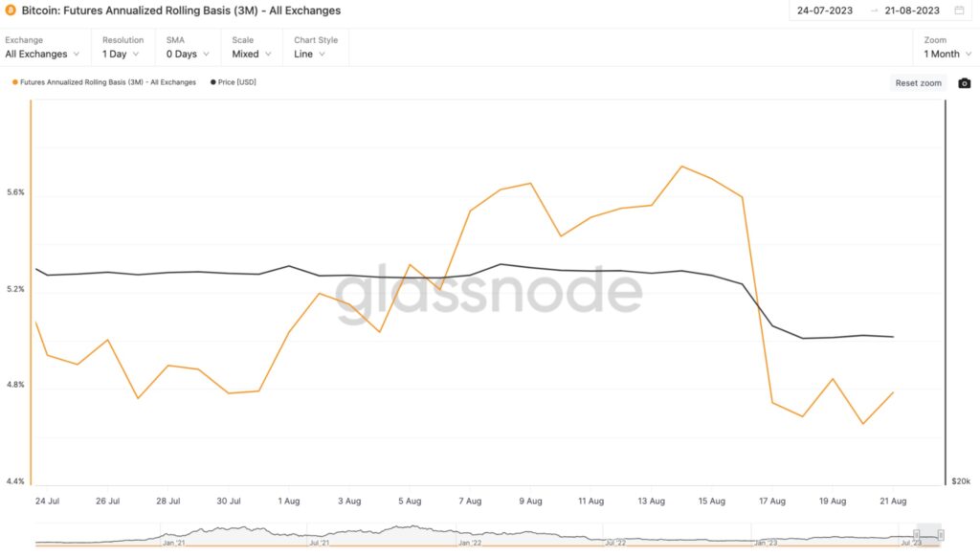The height and width of the screenshot is (557, 980).
Task: Expand the Resolution 1 Day dropdown
Action: (x=121, y=55)
